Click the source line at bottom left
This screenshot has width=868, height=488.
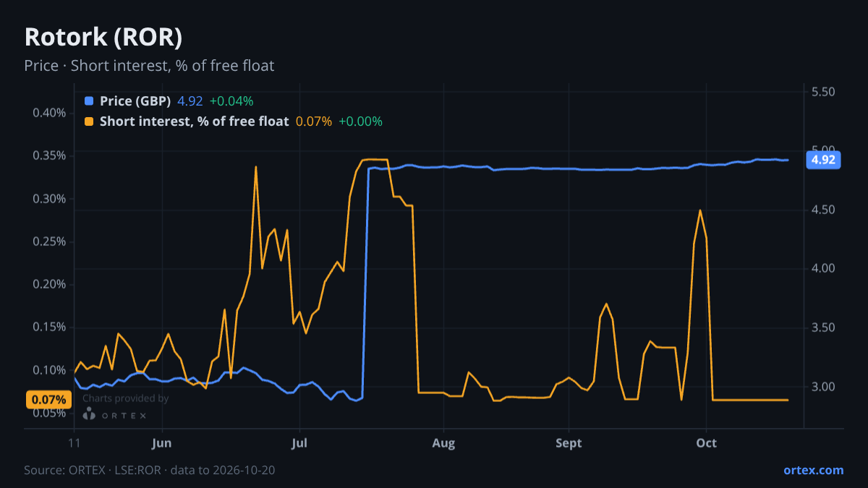pos(149,470)
